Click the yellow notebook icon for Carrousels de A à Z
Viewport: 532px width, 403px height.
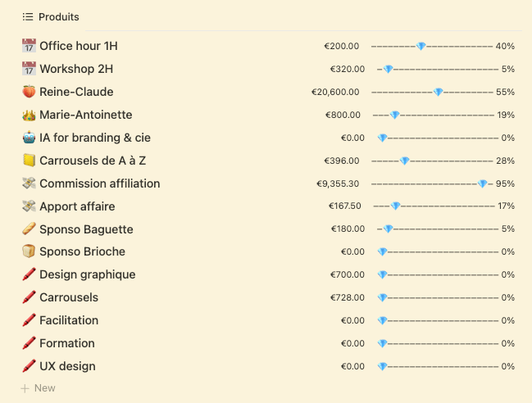point(29,161)
